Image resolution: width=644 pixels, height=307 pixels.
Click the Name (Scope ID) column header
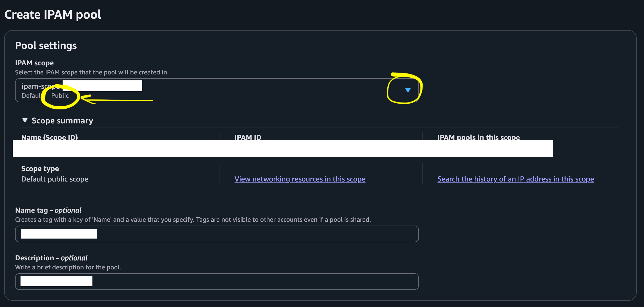pos(49,137)
